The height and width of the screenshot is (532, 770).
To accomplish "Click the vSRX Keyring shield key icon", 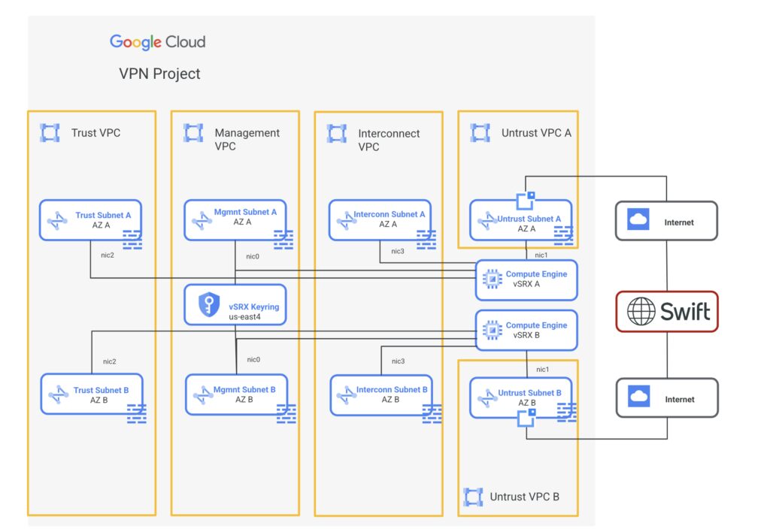I will coord(208,304).
